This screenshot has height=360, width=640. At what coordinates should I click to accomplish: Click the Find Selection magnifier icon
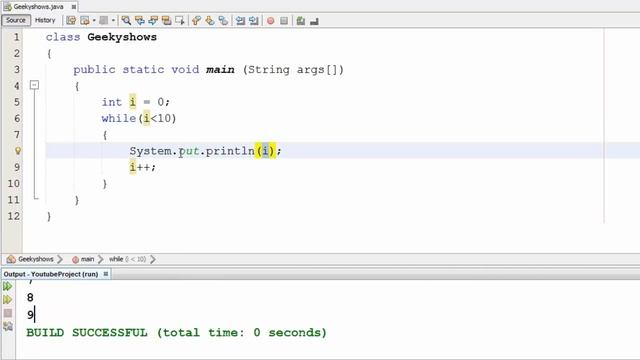(x=126, y=20)
